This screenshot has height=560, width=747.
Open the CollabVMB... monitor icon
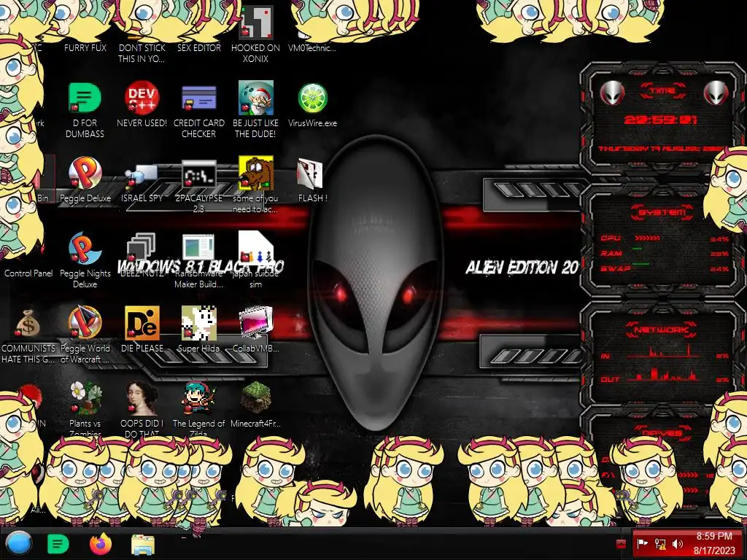click(256, 323)
